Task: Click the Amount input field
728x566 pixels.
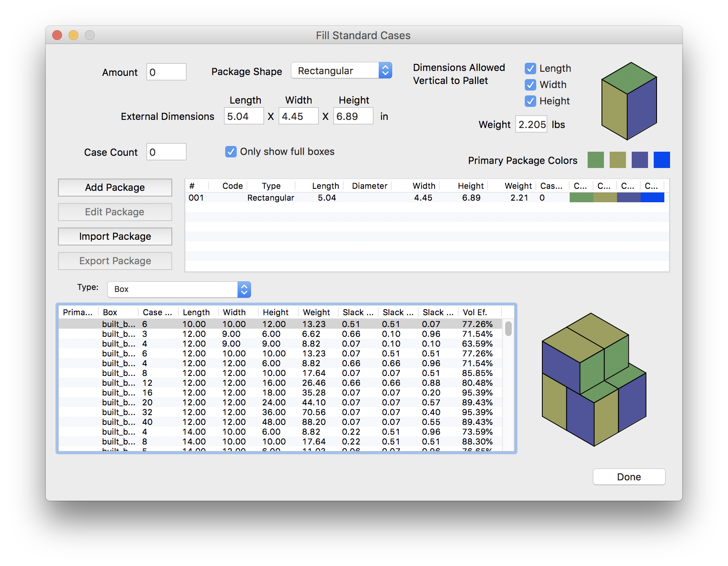Action: click(x=166, y=72)
